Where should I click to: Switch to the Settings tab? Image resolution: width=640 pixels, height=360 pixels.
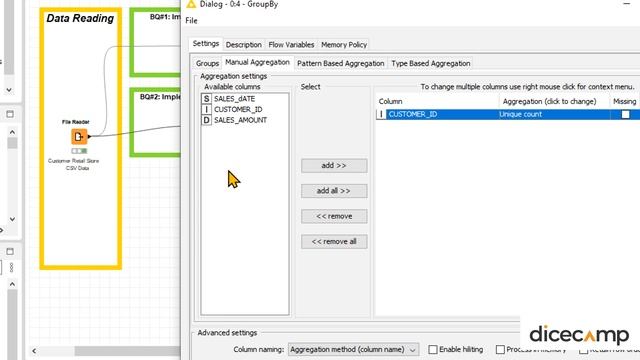(206, 44)
